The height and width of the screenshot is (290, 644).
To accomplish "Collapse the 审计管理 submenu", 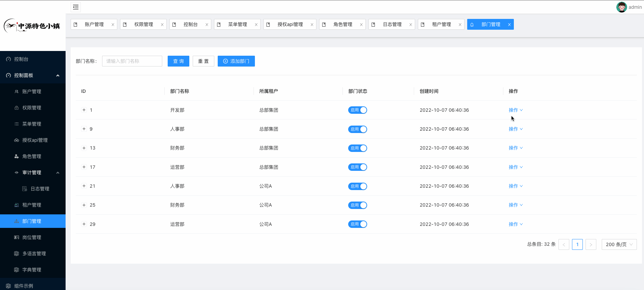I will pos(33,173).
